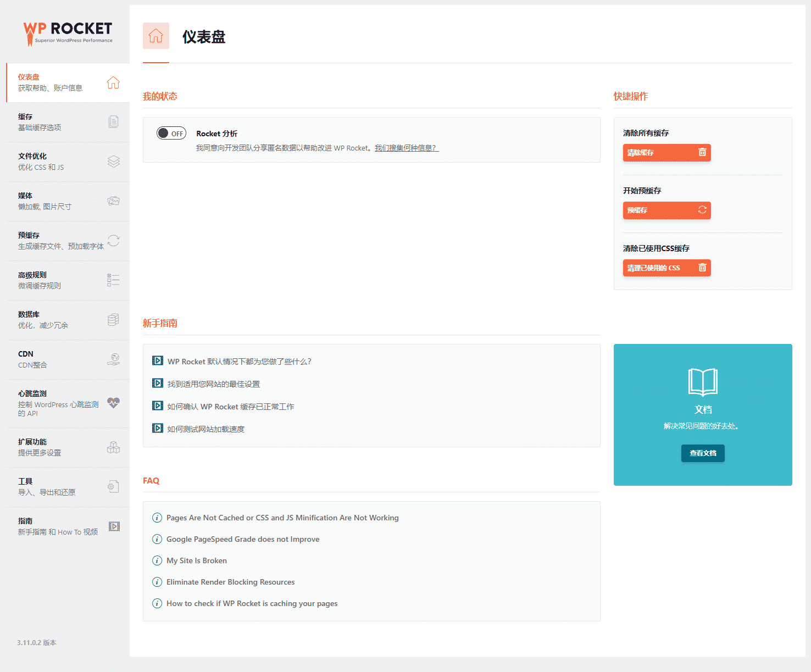Click video icon for 如何测试网站加载速度
This screenshot has width=811, height=672.
tap(158, 428)
